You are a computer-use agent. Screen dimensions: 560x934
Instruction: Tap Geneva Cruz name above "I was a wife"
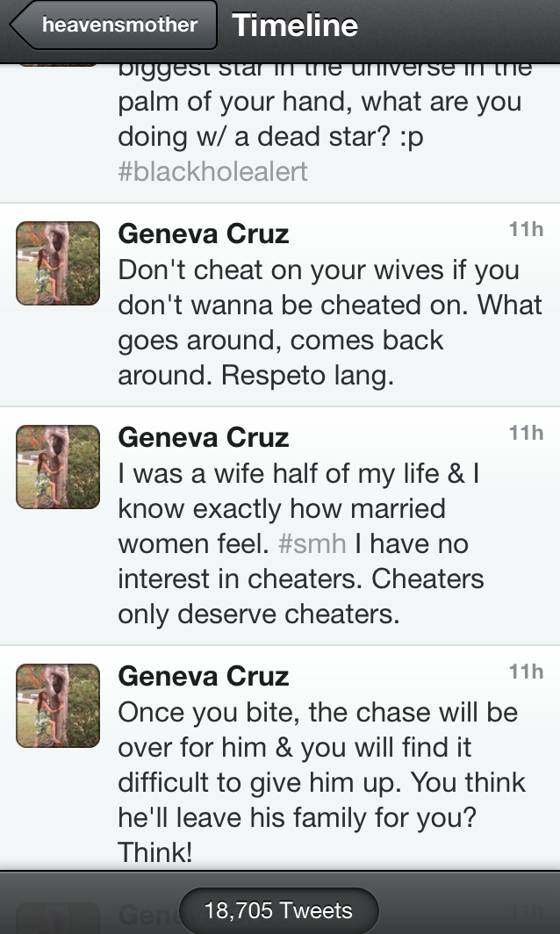point(204,437)
